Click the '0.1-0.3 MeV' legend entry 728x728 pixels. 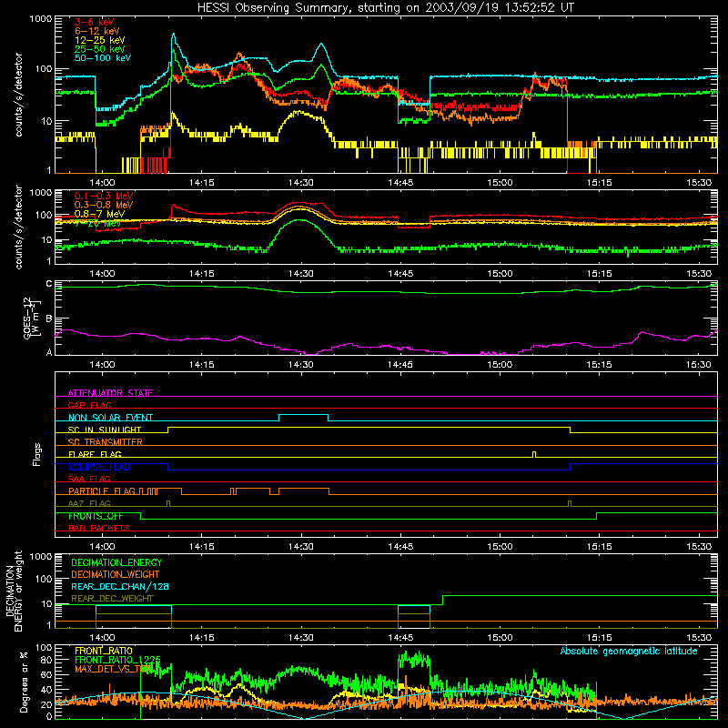pos(104,196)
